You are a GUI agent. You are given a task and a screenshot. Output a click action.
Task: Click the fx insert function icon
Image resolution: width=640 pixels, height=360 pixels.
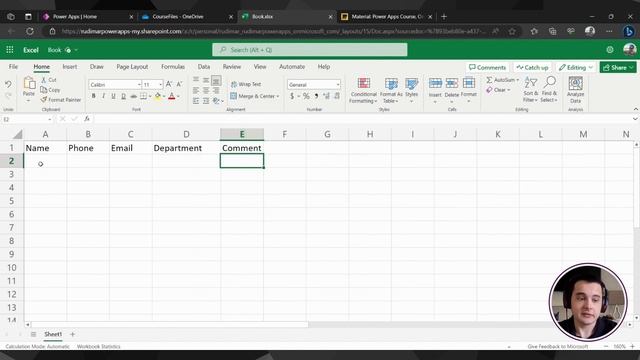coord(87,119)
